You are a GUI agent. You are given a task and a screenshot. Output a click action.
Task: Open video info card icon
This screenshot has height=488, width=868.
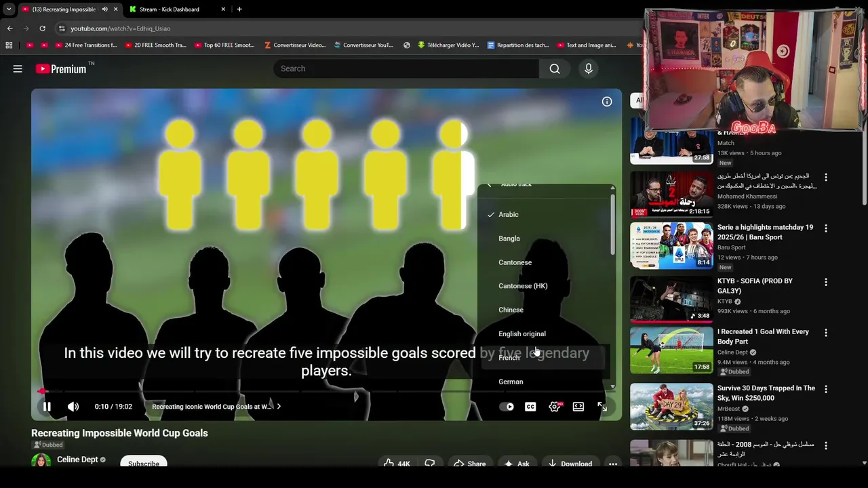click(x=607, y=102)
